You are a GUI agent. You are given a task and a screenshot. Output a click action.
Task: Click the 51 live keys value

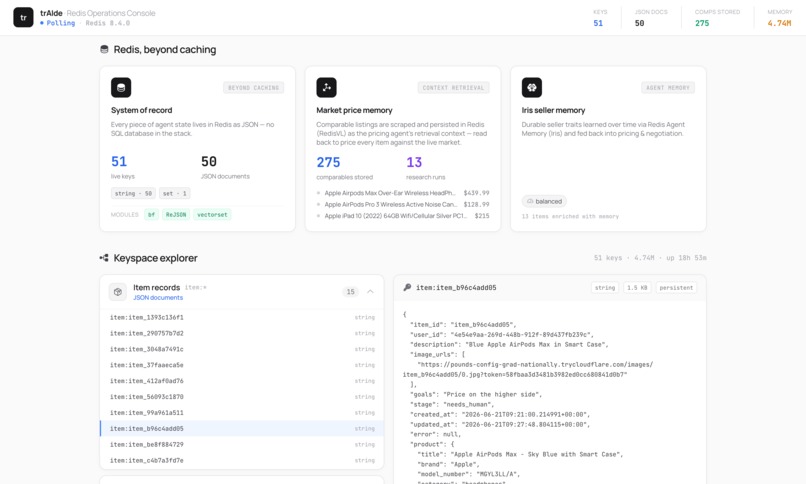click(119, 161)
